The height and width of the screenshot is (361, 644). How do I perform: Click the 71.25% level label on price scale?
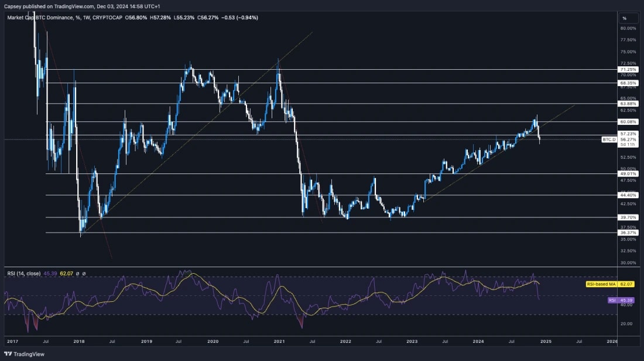point(627,69)
